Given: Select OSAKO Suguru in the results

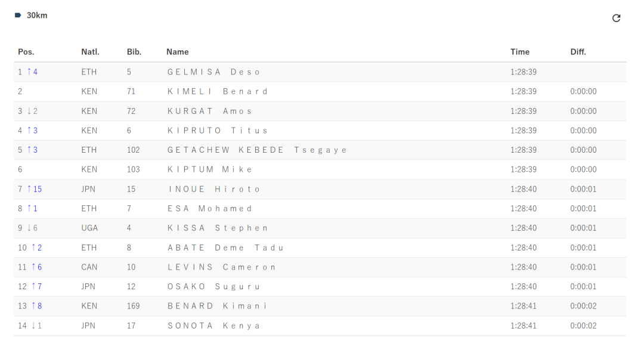Looking at the screenshot, I should [213, 286].
